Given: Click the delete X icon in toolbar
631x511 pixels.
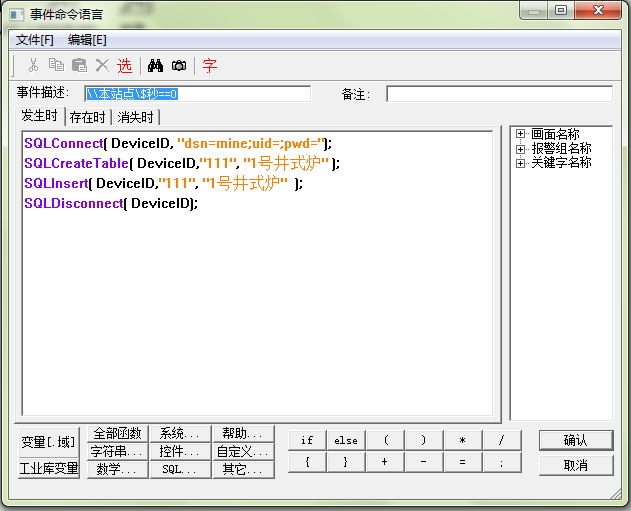Looking at the screenshot, I should tap(101, 65).
